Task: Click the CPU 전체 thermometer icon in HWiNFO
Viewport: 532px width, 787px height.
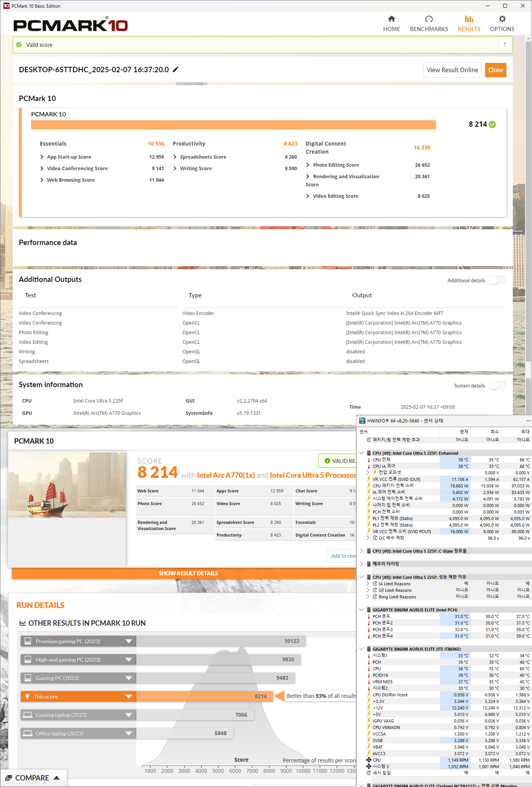Action: coord(369,460)
